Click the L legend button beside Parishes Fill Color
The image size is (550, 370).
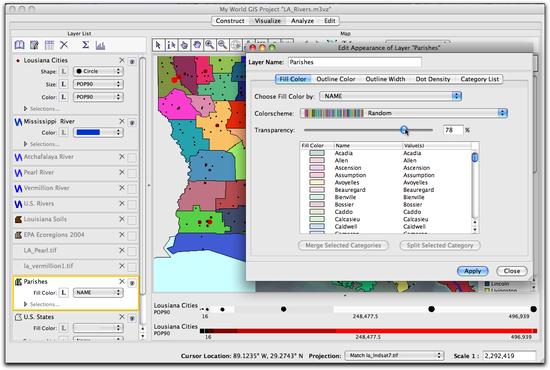[x=63, y=292]
